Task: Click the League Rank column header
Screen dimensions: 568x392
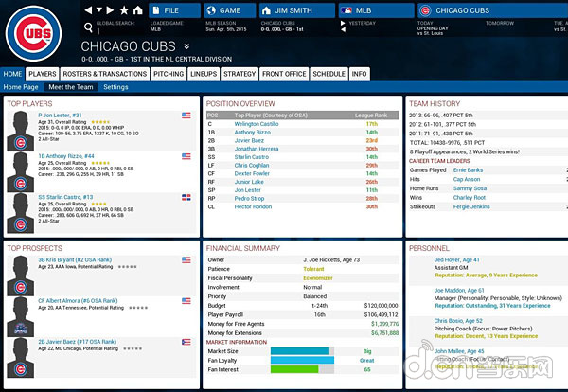Action: point(371,116)
